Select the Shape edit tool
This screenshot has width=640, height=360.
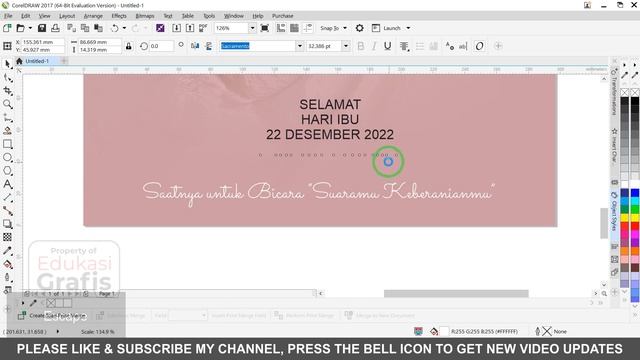[7, 77]
